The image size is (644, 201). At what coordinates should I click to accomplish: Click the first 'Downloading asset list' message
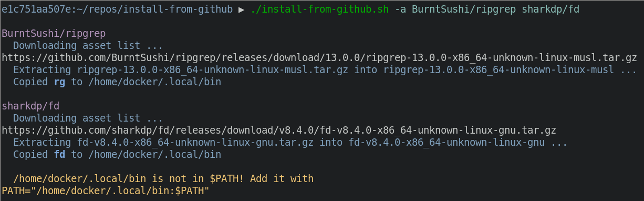point(88,45)
